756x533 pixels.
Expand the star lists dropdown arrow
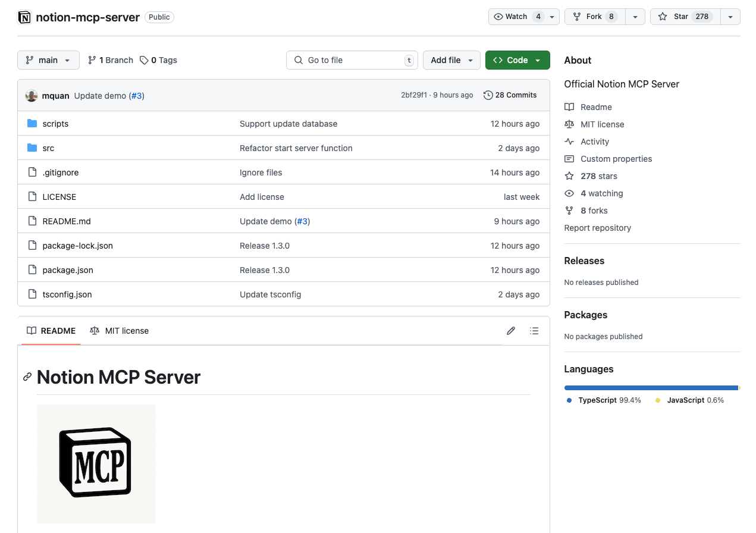730,17
